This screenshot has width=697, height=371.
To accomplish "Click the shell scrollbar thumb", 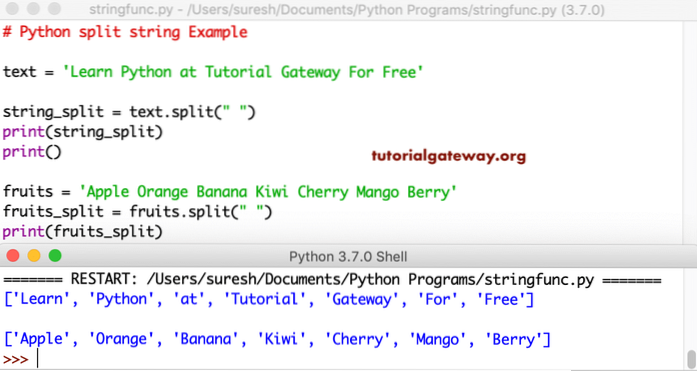I will [x=691, y=359].
